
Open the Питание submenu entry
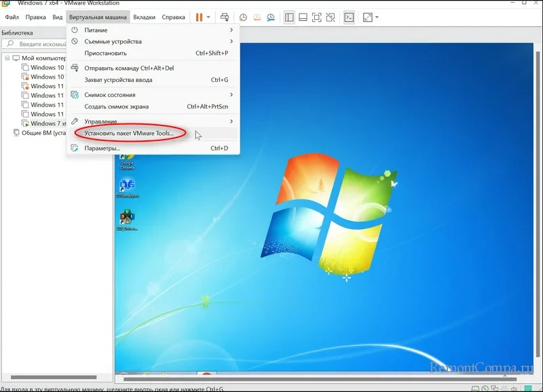tap(153, 30)
